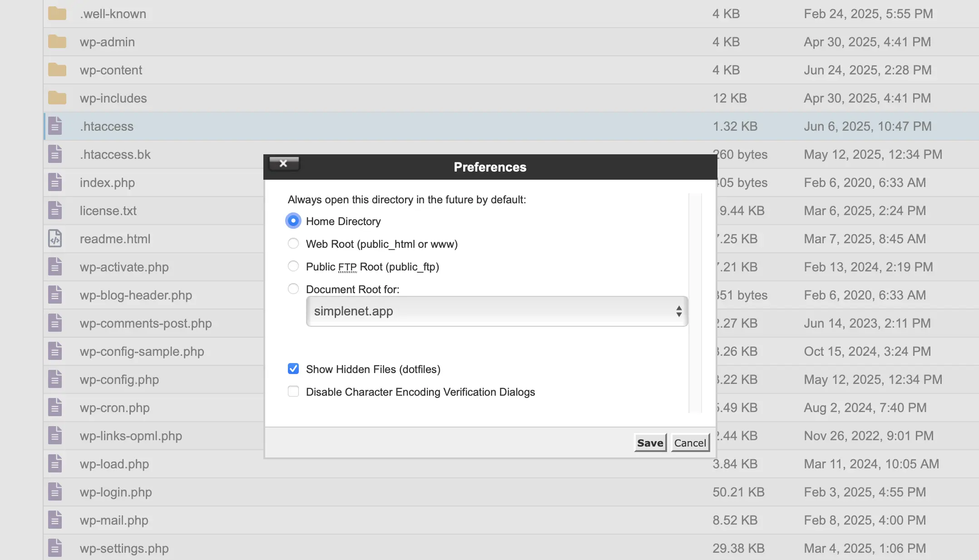Image resolution: width=979 pixels, height=560 pixels.
Task: Click the wp-content folder icon
Action: click(x=57, y=70)
